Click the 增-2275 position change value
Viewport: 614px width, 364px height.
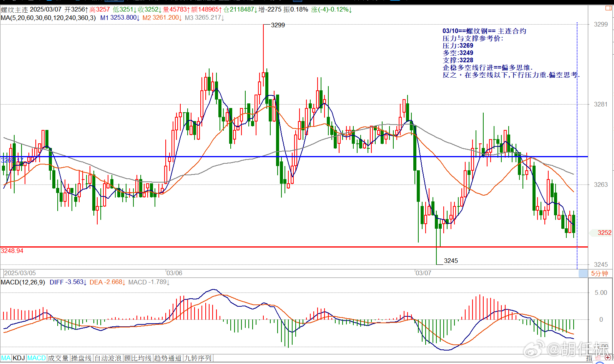[x=270, y=10]
